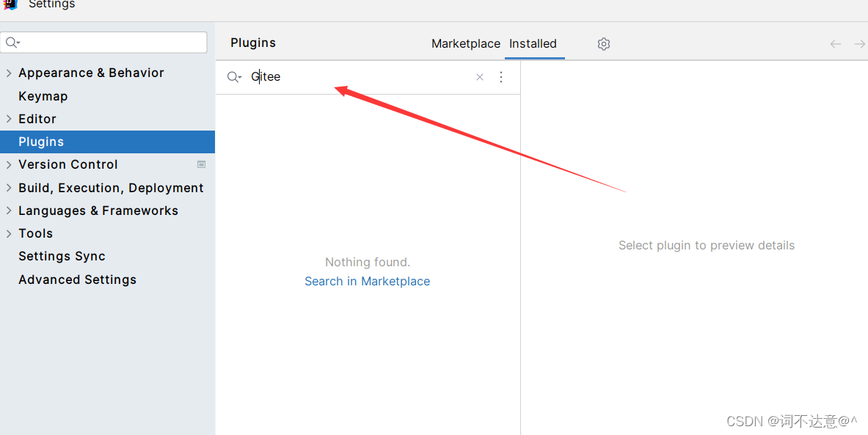Click the settings search magnifier icon
This screenshot has width=868, height=435.
[12, 43]
